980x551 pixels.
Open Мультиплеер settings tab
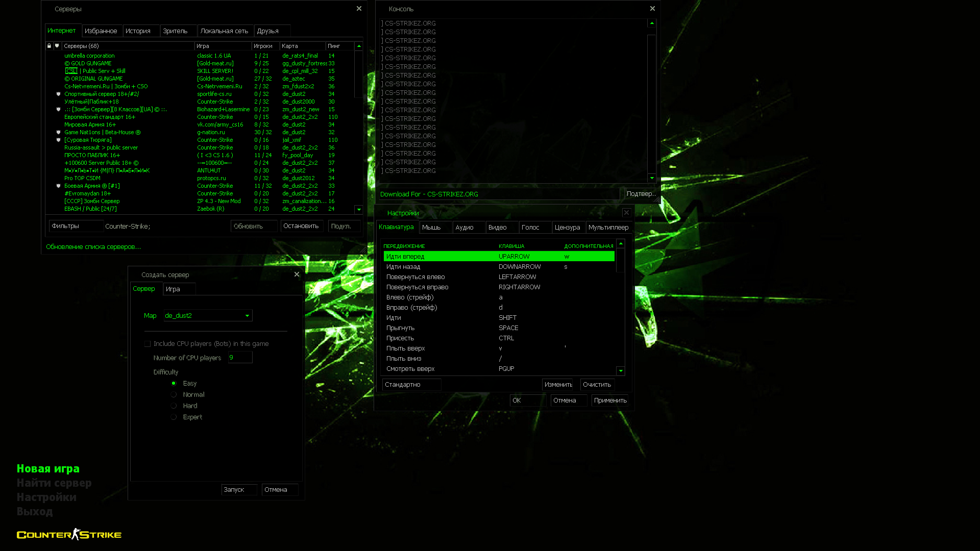609,228
